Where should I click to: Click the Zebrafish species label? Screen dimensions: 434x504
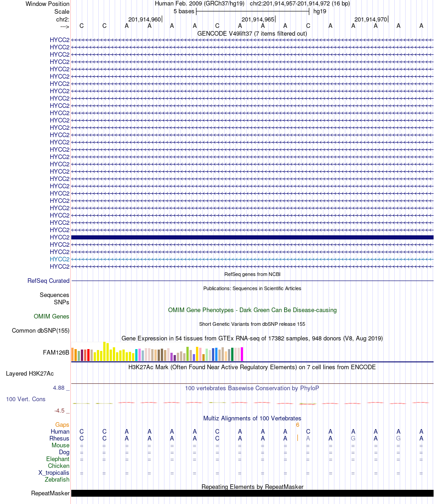pos(57,479)
